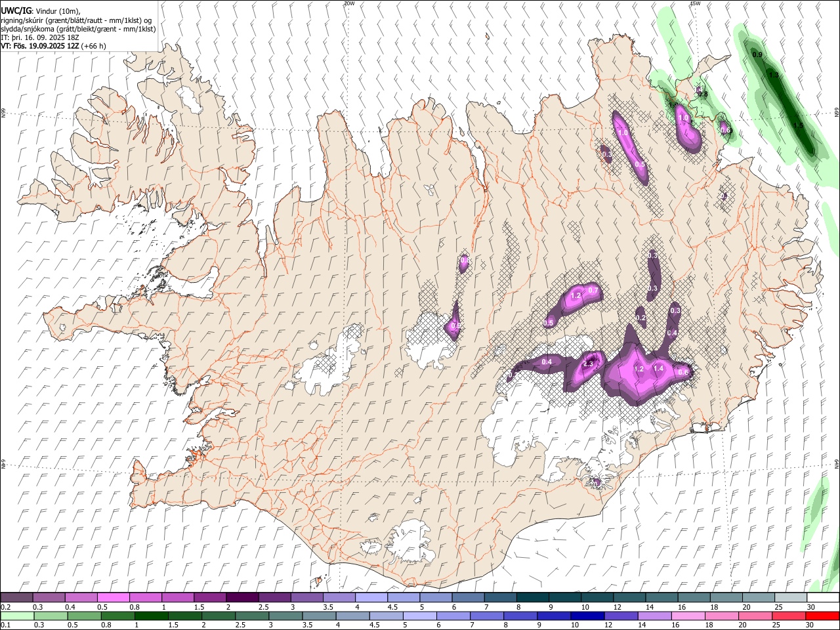Screen dimensions: 840x630
Task: Select the 1–1.5 darkest green swatch in rain legend
Action: [x=150, y=616]
